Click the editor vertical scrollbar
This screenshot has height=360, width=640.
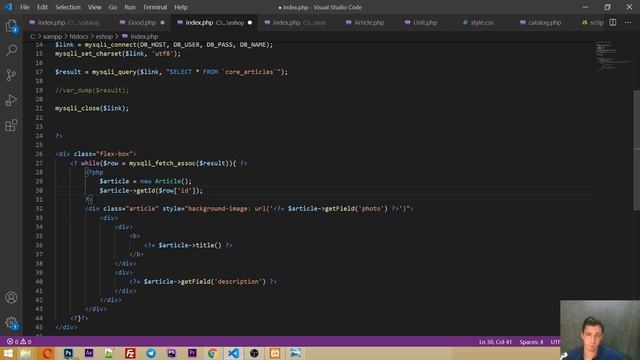tap(637, 150)
